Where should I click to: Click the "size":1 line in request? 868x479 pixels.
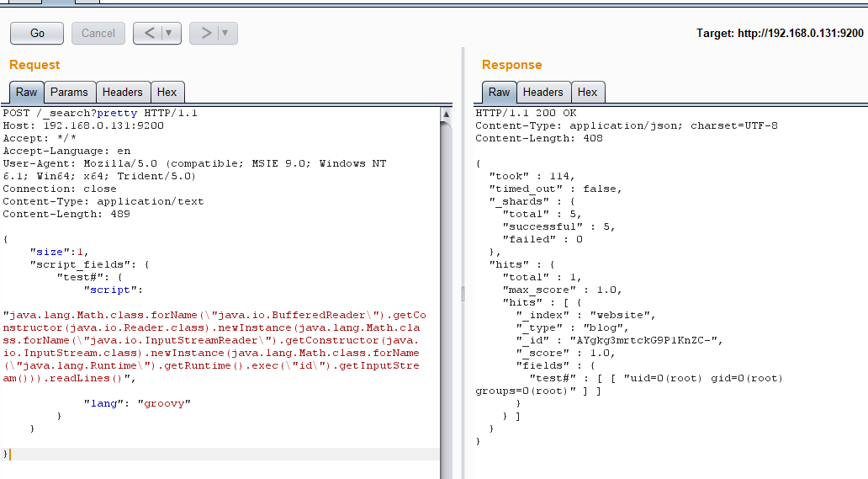59,252
